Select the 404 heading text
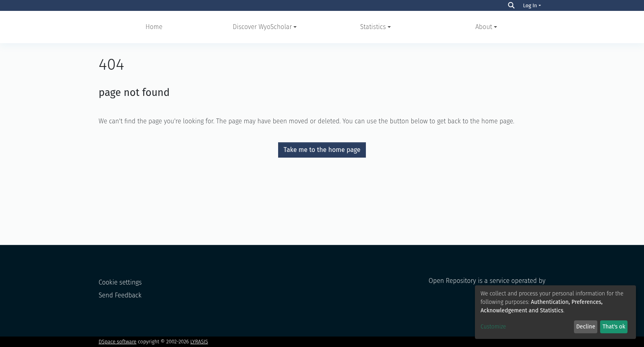This screenshot has height=347, width=644. tap(111, 65)
